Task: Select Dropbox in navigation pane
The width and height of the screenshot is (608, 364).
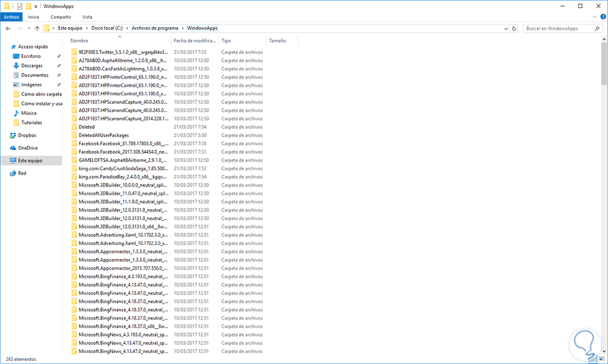Action: tap(27, 136)
